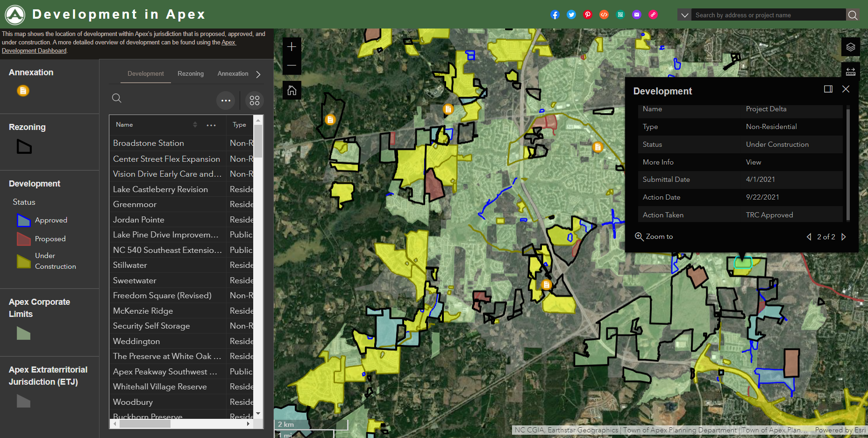
Task: Expand hidden tabs with the right chevron
Action: click(258, 73)
